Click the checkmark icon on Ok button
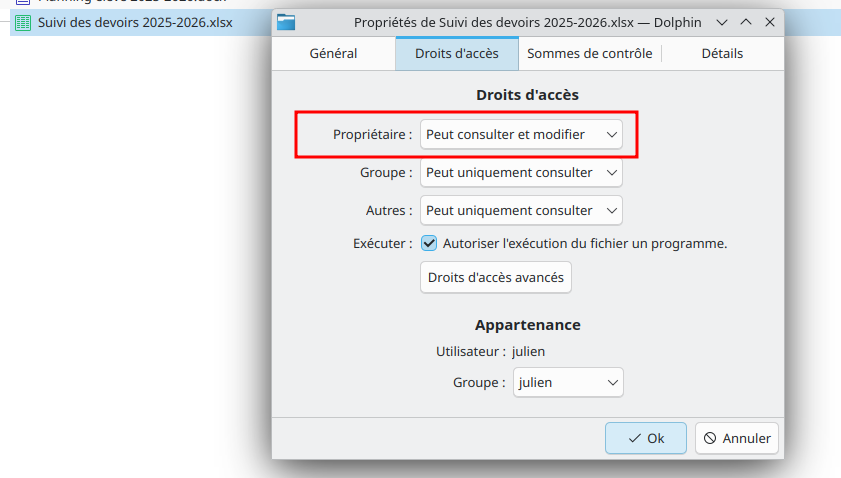841x478 pixels. (x=634, y=438)
